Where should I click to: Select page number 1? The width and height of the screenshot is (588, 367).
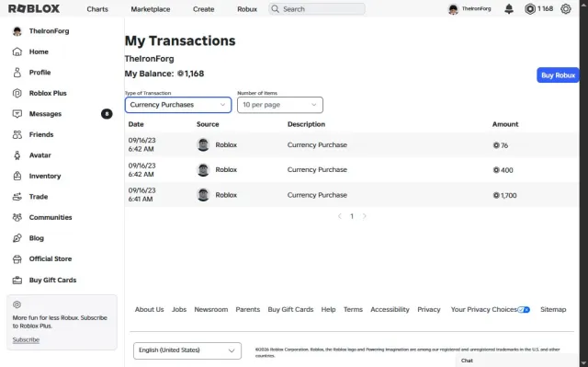pyautogui.click(x=352, y=216)
